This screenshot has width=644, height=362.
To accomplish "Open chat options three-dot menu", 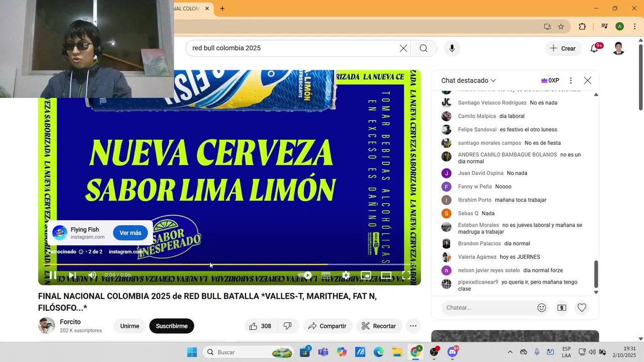I will coord(571,80).
